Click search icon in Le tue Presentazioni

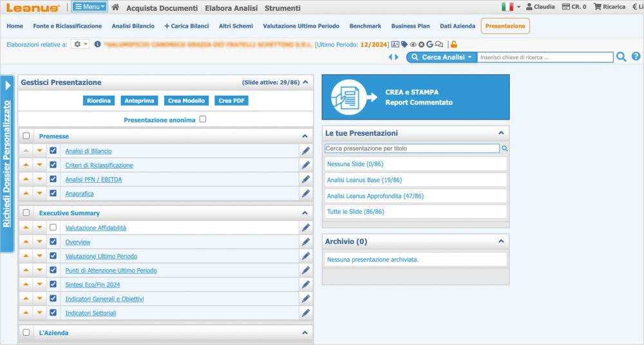(x=504, y=148)
